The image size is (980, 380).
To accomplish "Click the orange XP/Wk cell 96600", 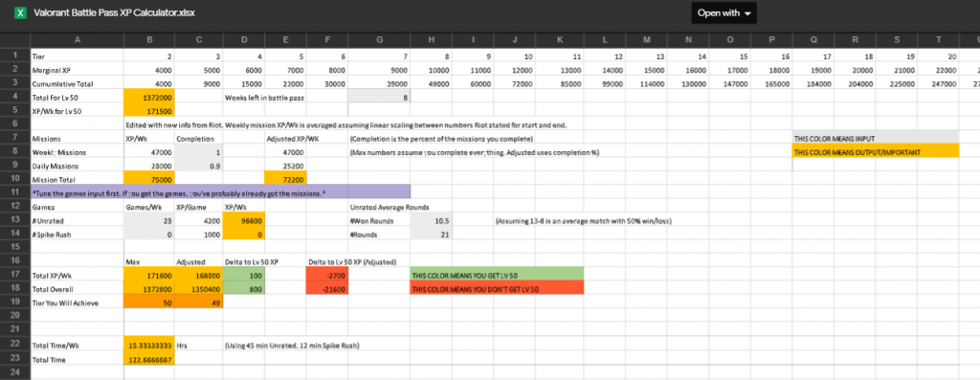I will tap(244, 220).
